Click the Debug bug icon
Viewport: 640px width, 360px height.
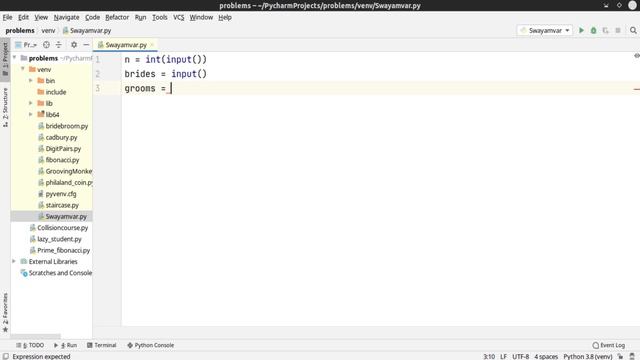pyautogui.click(x=593, y=31)
